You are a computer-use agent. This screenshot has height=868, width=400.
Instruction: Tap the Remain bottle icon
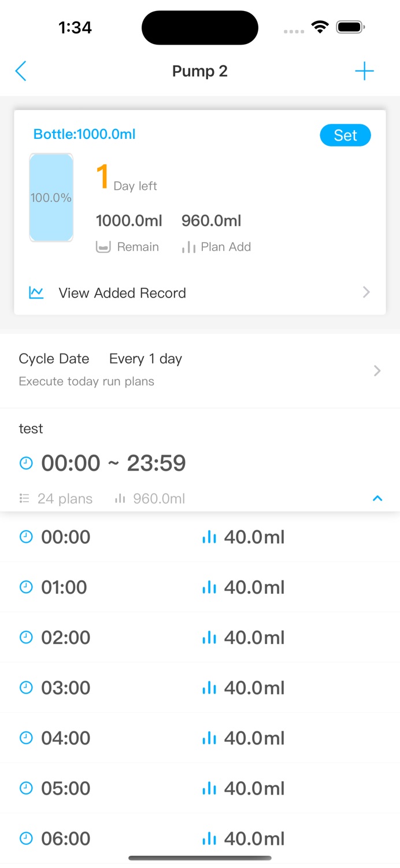103,247
